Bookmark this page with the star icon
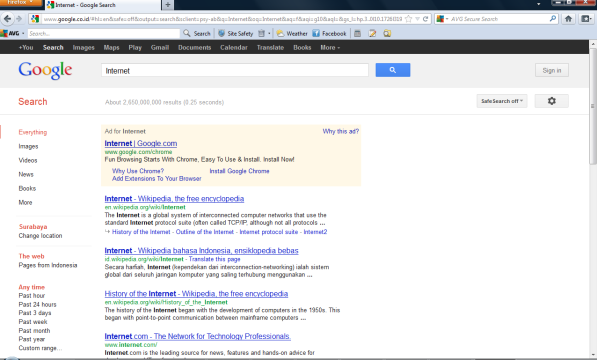 pyautogui.click(x=408, y=19)
